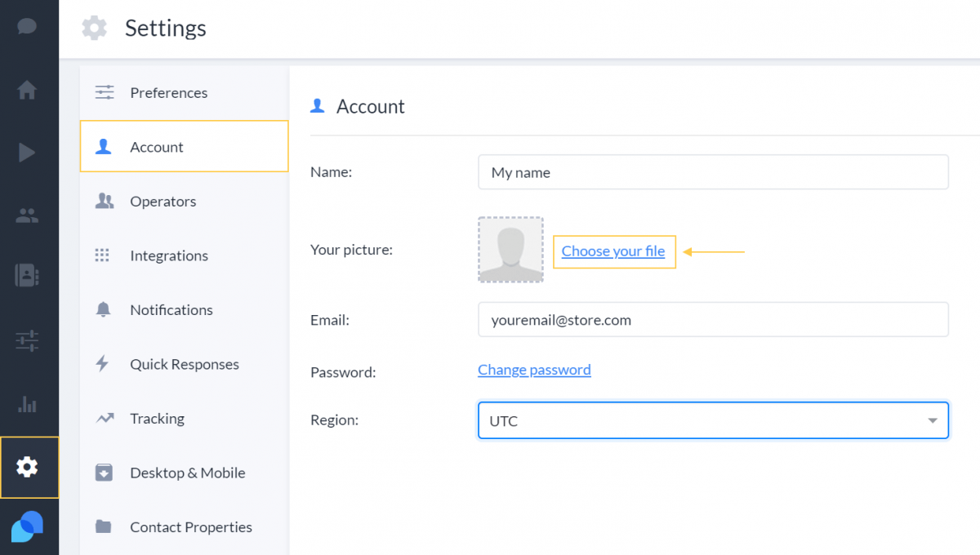Focus the Email input field
Image resolution: width=980 pixels, height=555 pixels.
coord(713,320)
